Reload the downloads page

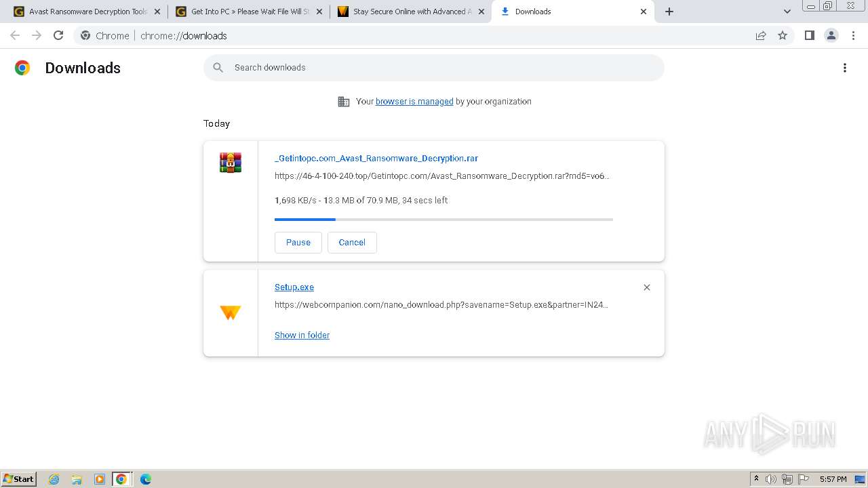click(58, 35)
